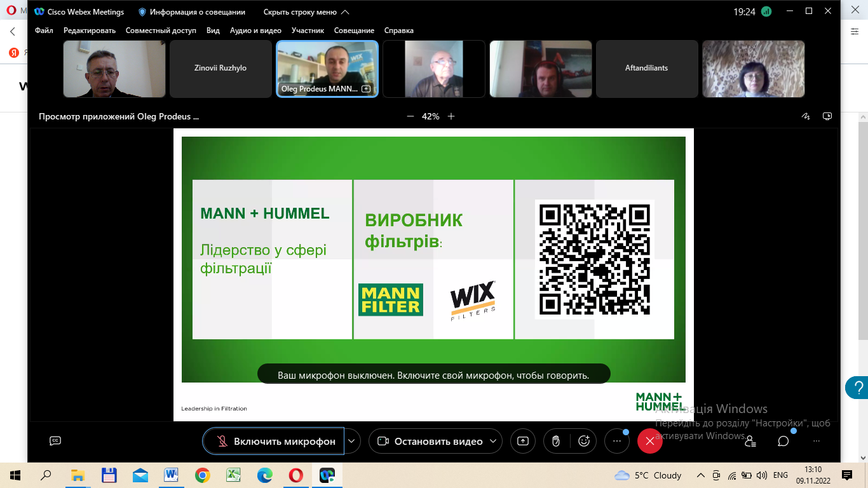
Task: Click the Включить микрофон unmute button
Action: click(x=274, y=441)
